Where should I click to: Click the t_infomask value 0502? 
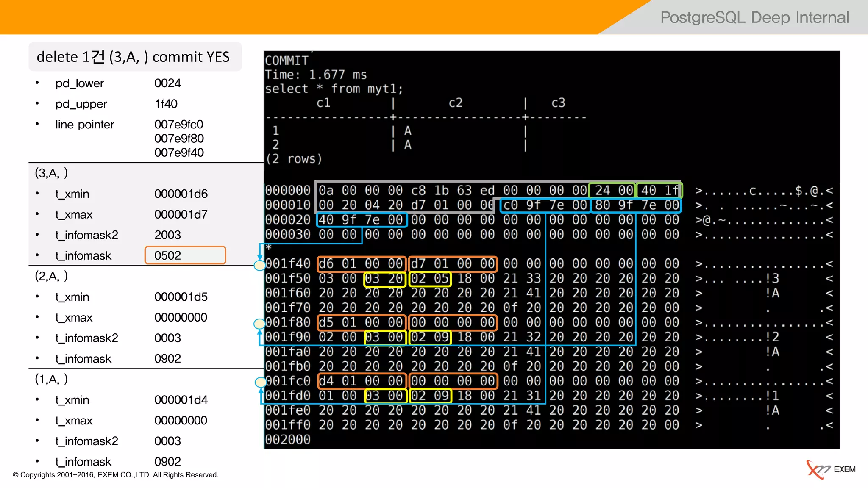185,255
